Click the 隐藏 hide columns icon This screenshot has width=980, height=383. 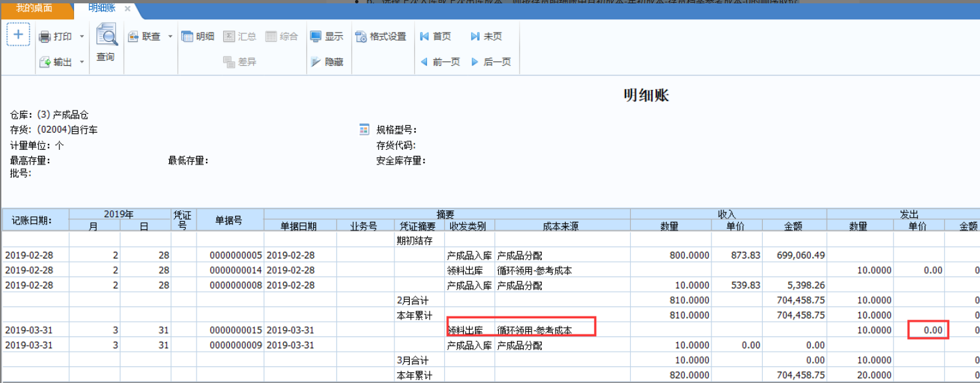coord(316,62)
